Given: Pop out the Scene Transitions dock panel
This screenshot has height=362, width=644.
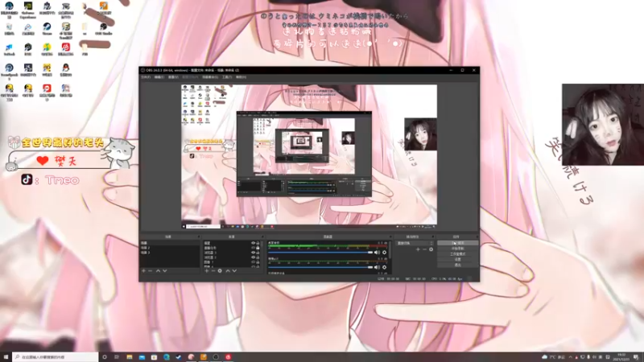Looking at the screenshot, I should (x=432, y=237).
